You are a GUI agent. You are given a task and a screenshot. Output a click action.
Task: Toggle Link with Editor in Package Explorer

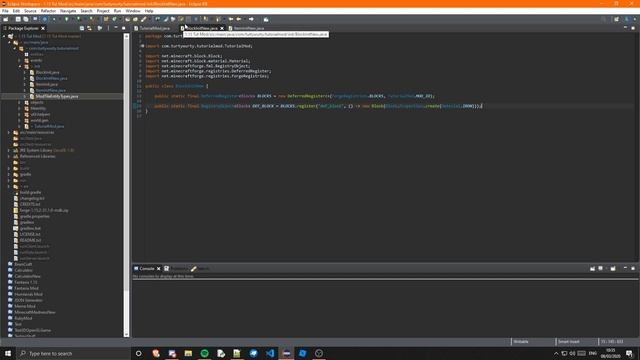tap(89, 28)
